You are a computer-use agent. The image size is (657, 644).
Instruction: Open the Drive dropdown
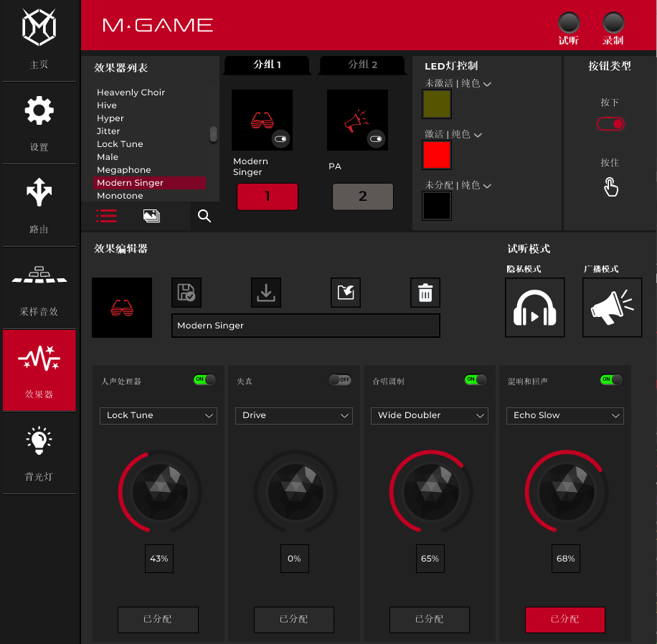(294, 416)
